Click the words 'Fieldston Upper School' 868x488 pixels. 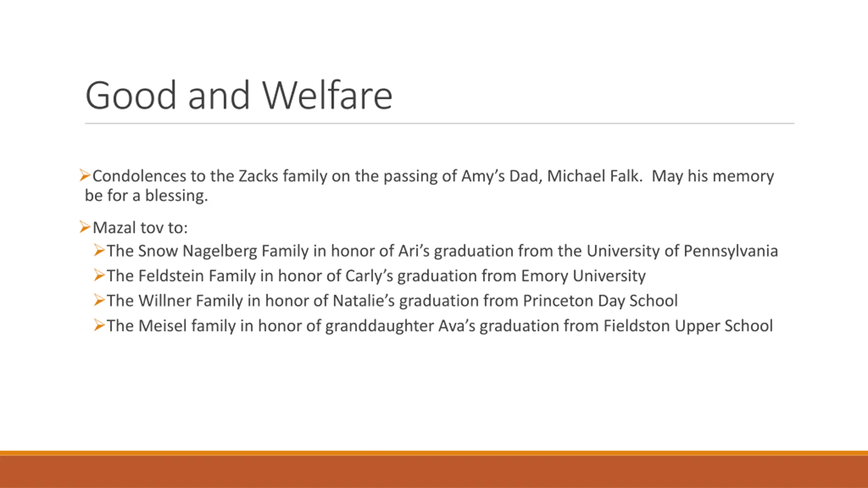688,326
